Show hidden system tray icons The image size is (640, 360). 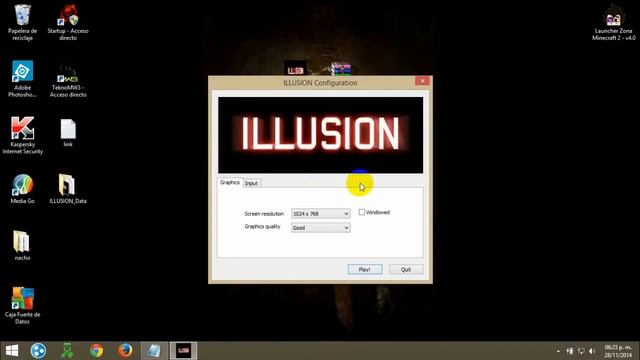pos(558,351)
